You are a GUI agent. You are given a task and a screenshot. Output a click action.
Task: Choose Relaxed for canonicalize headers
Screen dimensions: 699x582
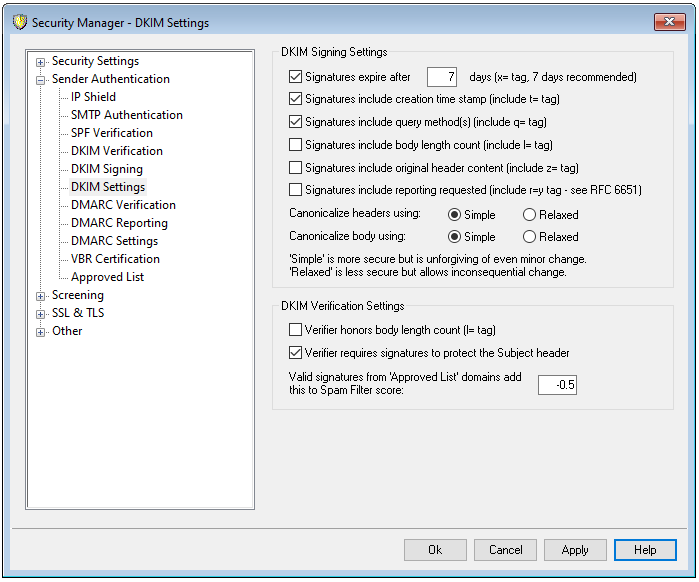[x=530, y=214]
